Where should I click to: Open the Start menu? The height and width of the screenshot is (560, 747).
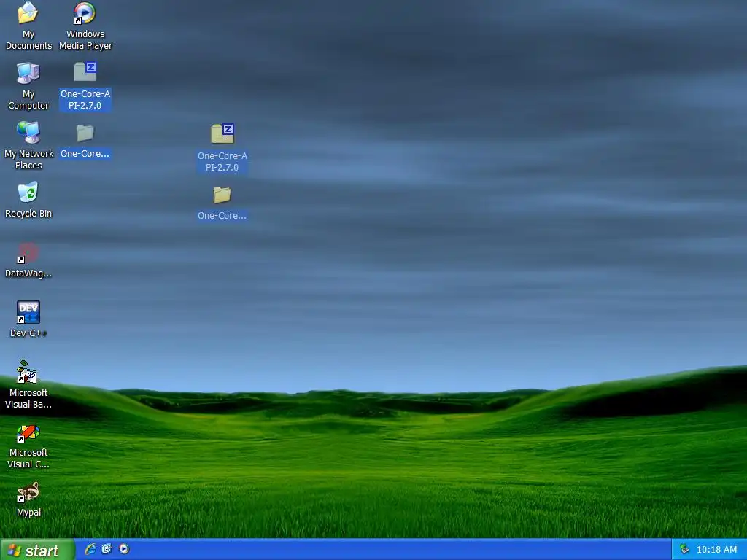37,550
